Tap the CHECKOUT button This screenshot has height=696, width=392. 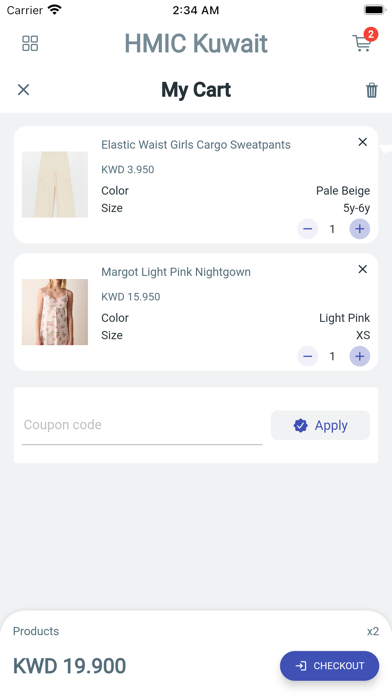pos(329,666)
